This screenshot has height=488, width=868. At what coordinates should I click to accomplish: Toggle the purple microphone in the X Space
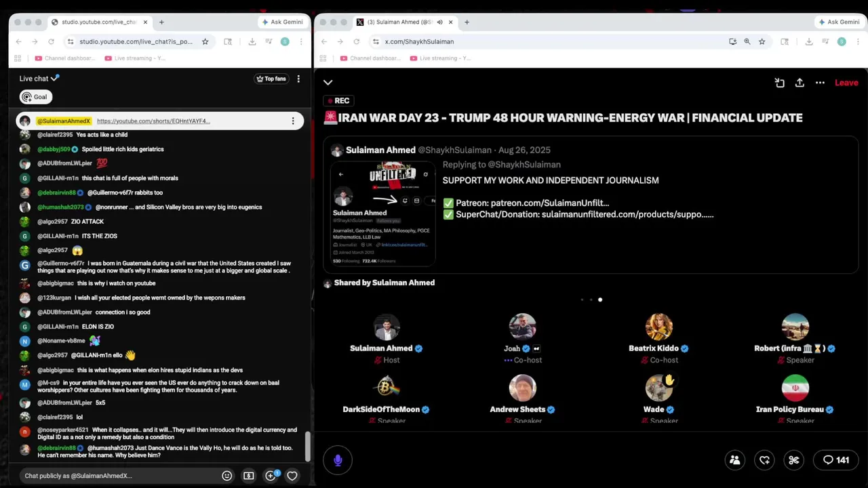(x=338, y=460)
